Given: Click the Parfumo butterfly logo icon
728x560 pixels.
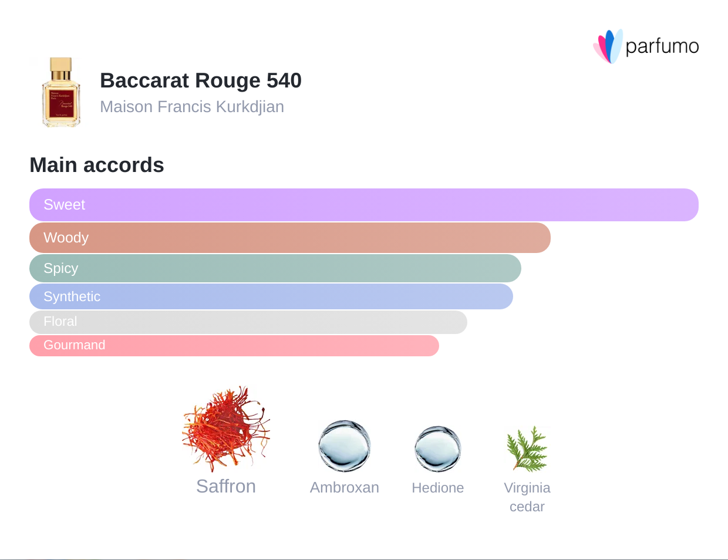Looking at the screenshot, I should click(x=608, y=46).
